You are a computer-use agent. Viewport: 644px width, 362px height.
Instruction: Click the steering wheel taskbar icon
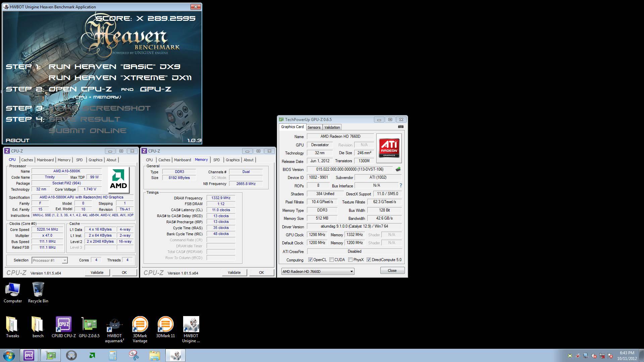(x=71, y=355)
